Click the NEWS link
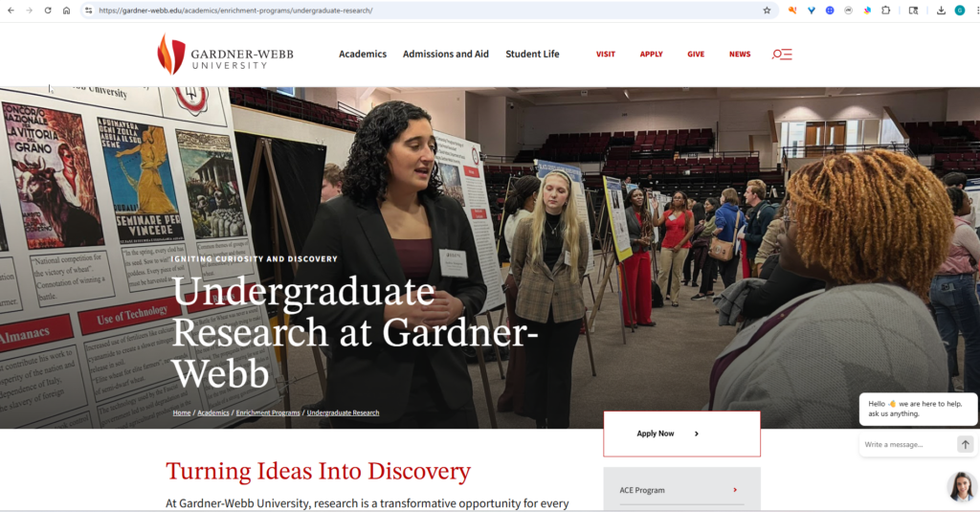 tap(740, 55)
